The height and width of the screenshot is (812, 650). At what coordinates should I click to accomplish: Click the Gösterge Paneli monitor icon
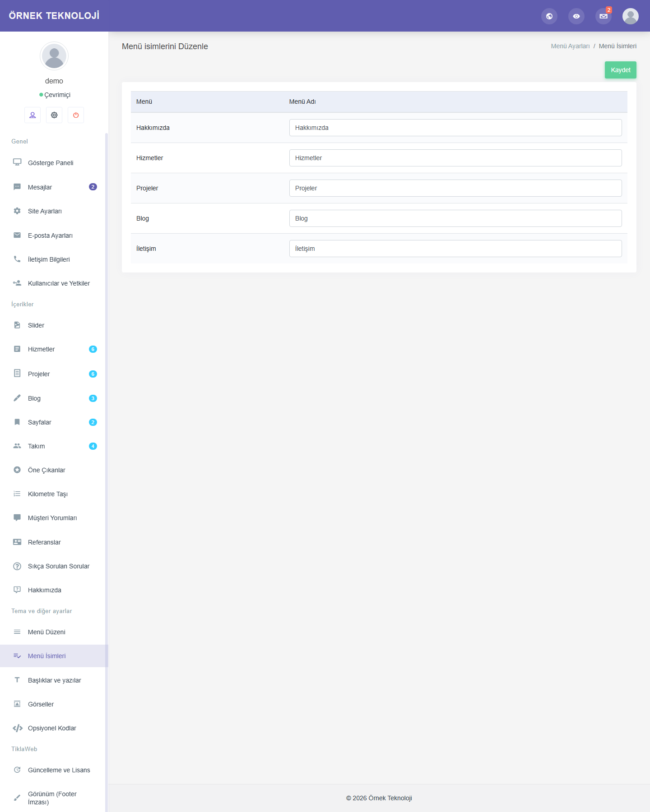(x=17, y=162)
